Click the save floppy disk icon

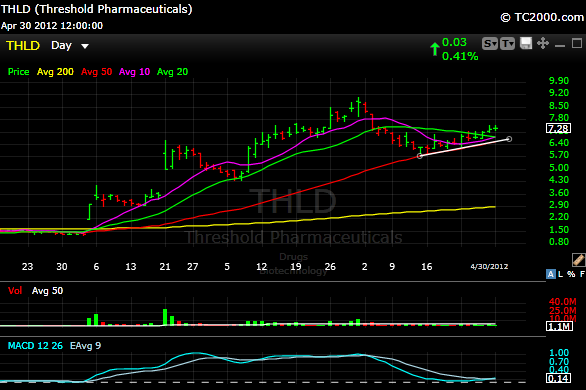tap(526, 43)
